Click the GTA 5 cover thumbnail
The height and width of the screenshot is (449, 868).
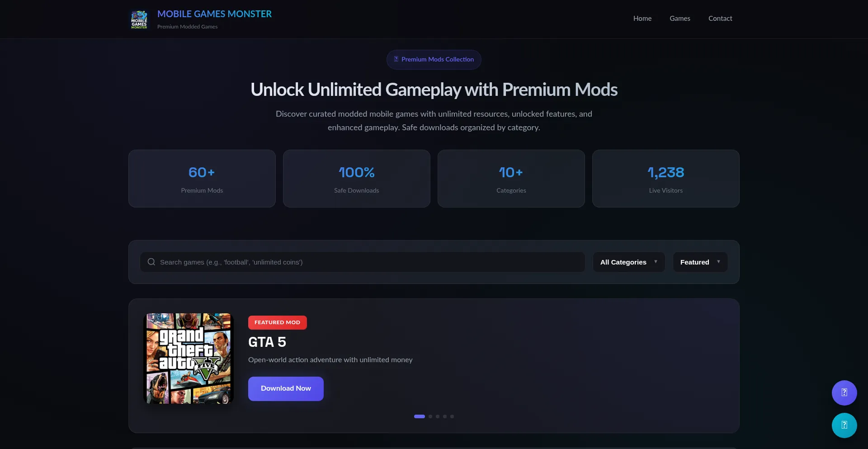point(189,359)
